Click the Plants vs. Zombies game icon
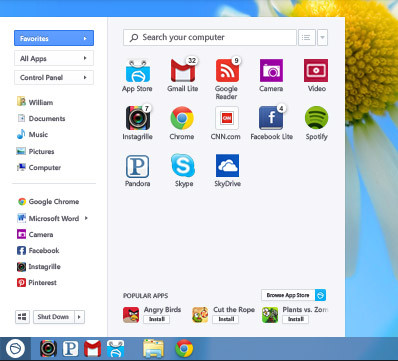 pos(270,315)
